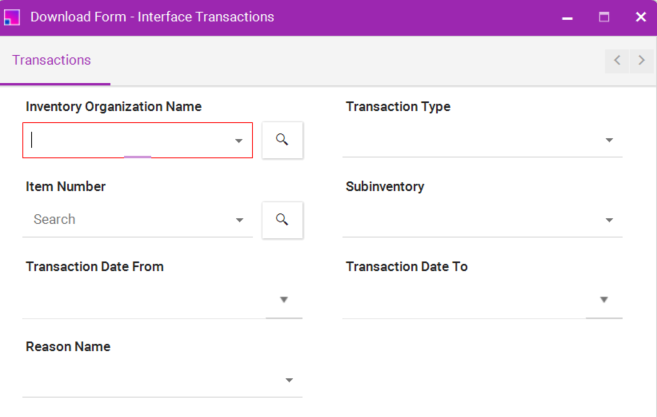Open the Transaction Date From picker arrow
This screenshot has height=417, width=657.
284,300
